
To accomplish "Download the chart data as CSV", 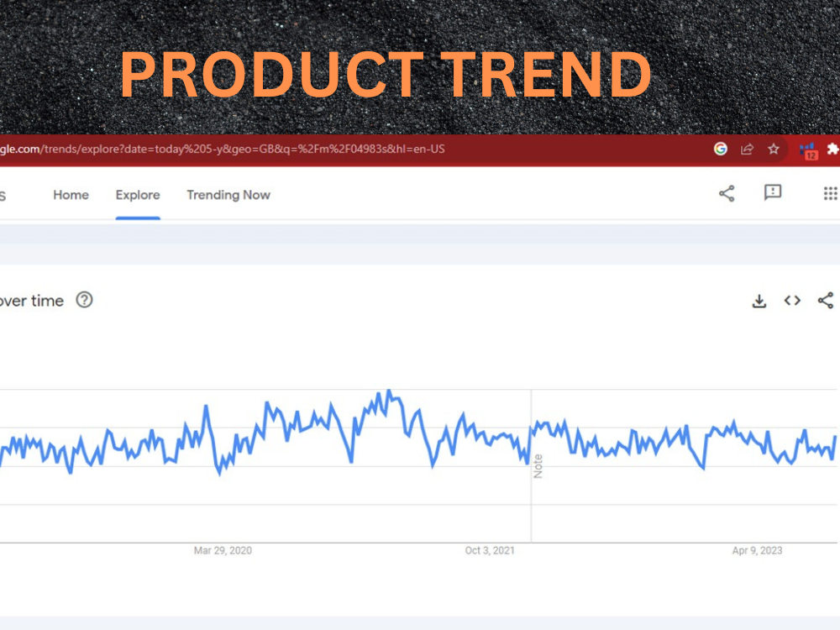I will (759, 301).
